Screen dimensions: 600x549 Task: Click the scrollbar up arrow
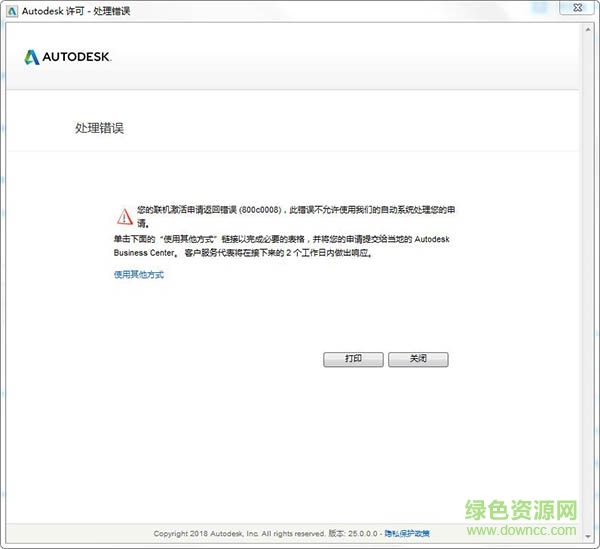pyautogui.click(x=590, y=30)
